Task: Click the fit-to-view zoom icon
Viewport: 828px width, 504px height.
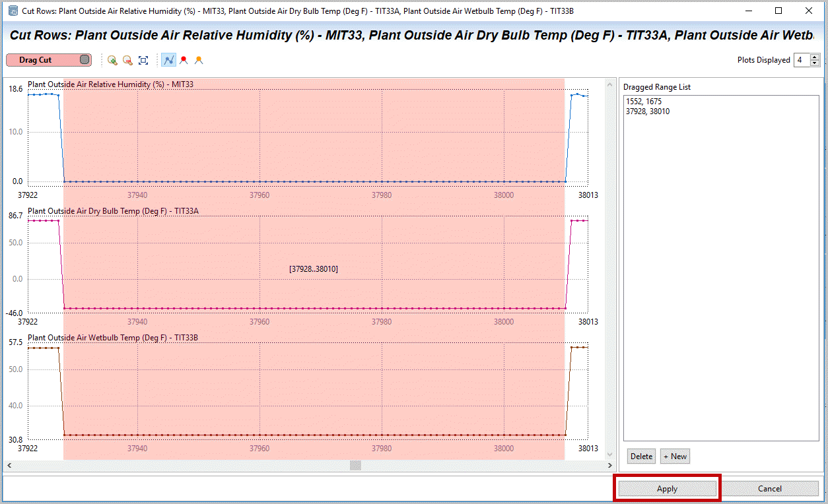Action: pyautogui.click(x=143, y=60)
